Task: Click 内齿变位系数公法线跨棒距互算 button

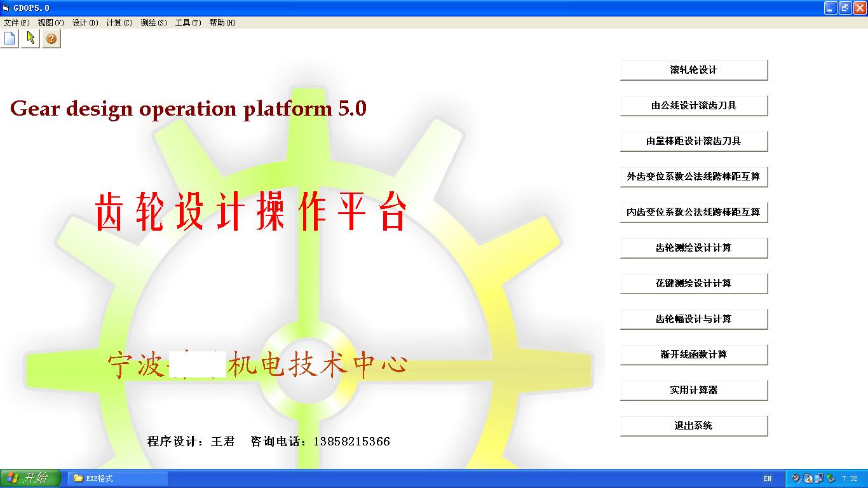Action: coord(694,212)
